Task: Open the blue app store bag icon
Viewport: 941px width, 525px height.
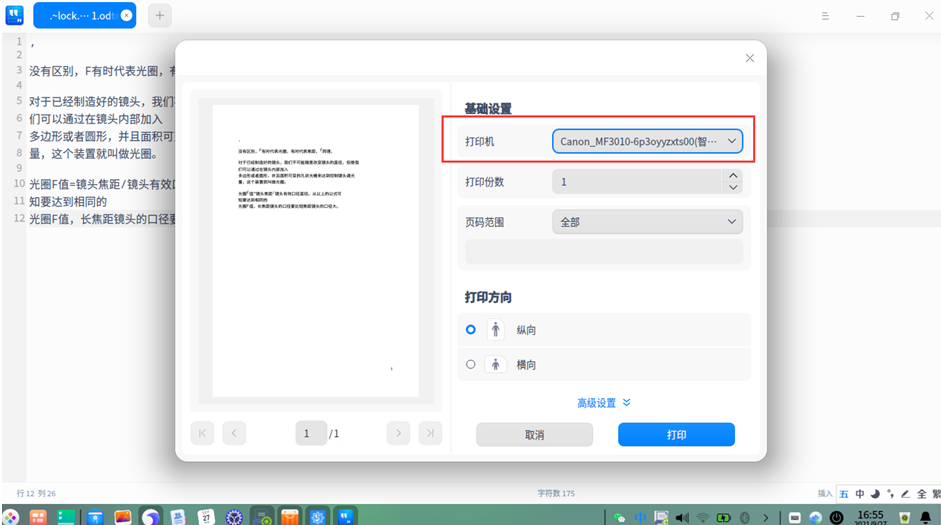Action: [95, 517]
